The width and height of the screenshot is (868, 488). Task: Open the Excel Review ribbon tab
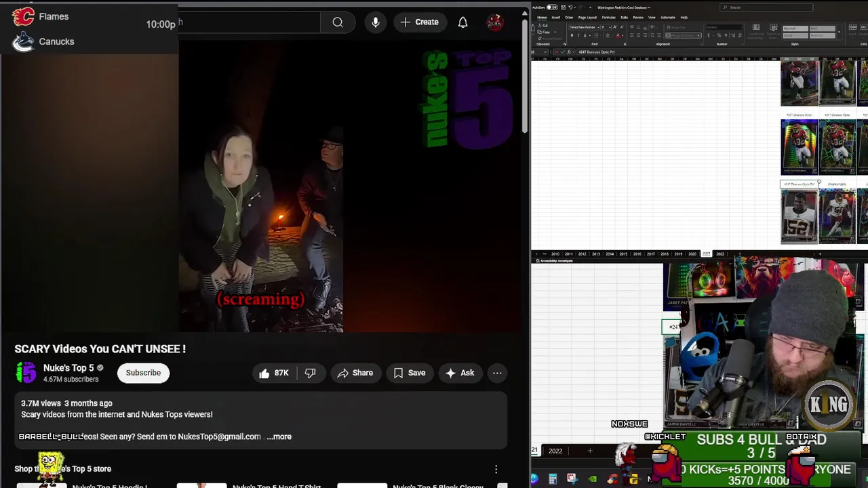[x=638, y=18]
